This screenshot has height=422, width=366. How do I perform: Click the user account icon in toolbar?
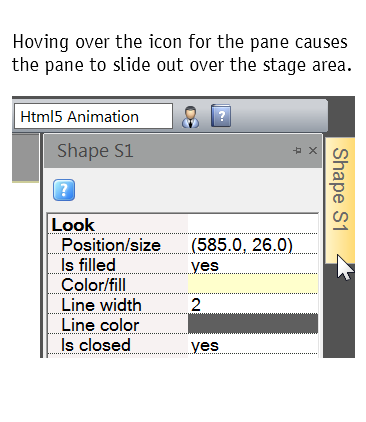click(x=191, y=117)
